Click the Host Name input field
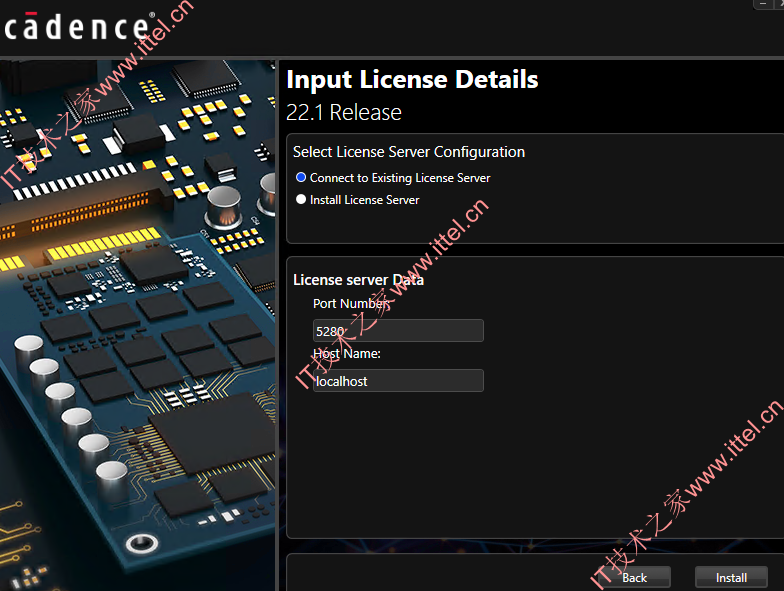784x591 pixels. tap(398, 380)
